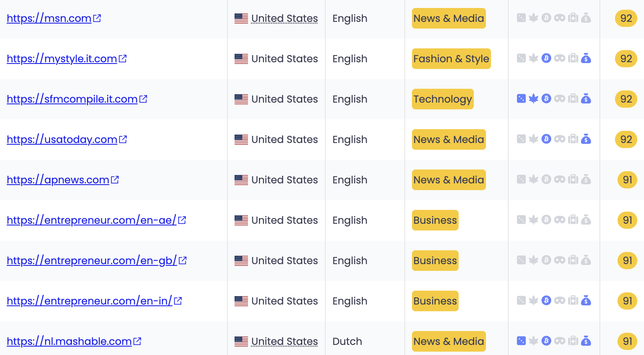Click underlined United States for nl.mashable.com
This screenshot has width=644, height=355.
[284, 341]
